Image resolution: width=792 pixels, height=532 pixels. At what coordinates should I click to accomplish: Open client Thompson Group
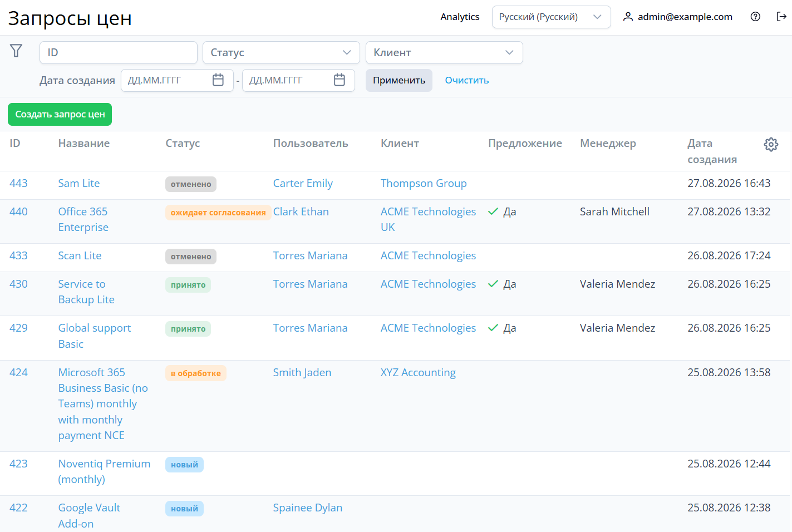424,183
